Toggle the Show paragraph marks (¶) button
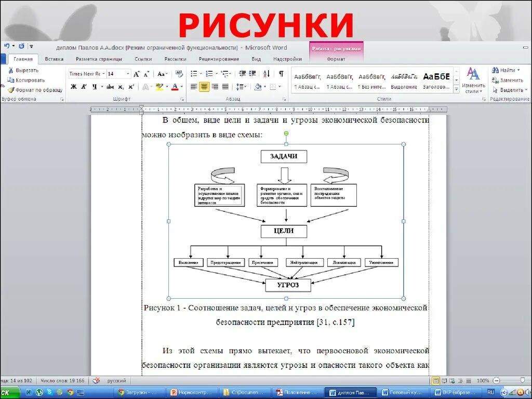Viewport: 532px width, 399px height. pos(281,74)
